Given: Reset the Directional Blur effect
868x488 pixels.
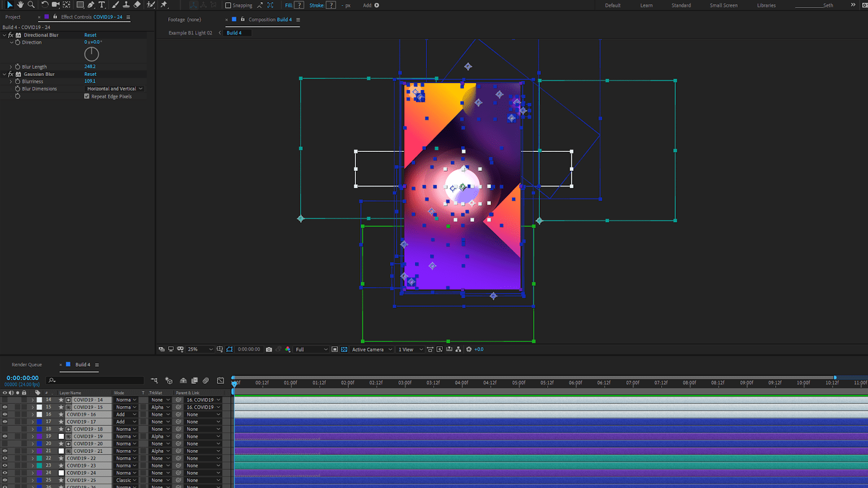Looking at the screenshot, I should (x=90, y=35).
